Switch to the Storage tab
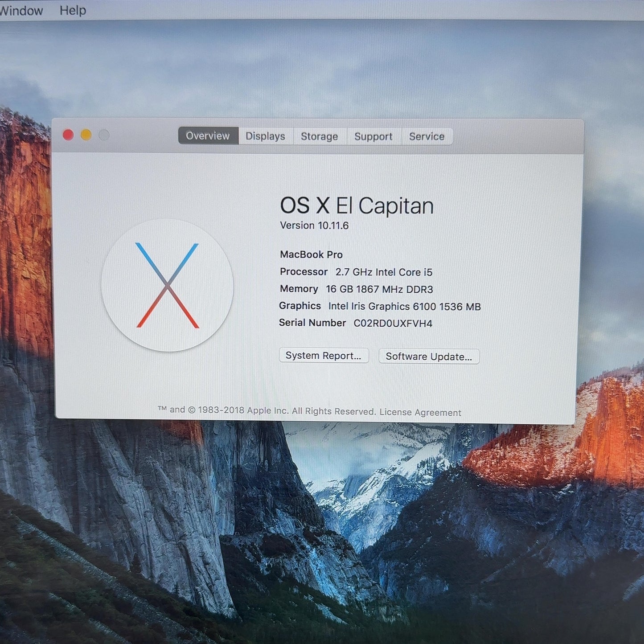Screen dimensions: 644x644 pyautogui.click(x=319, y=136)
